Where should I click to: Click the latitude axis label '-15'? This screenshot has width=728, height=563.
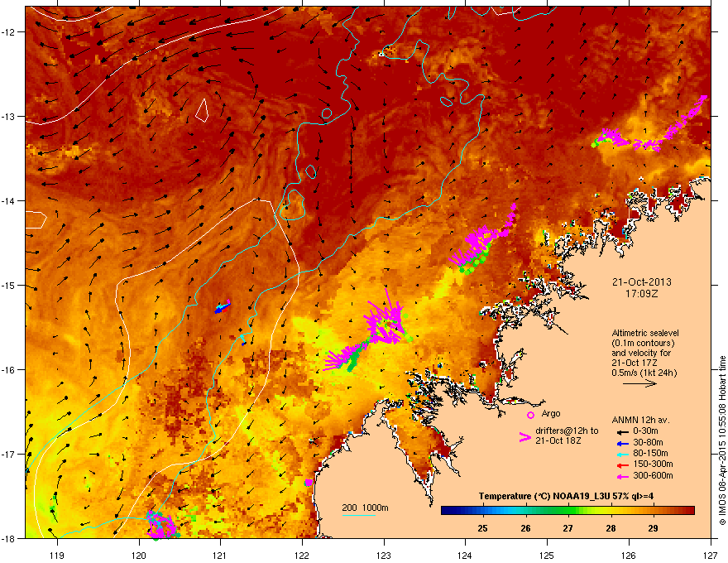coord(9,285)
